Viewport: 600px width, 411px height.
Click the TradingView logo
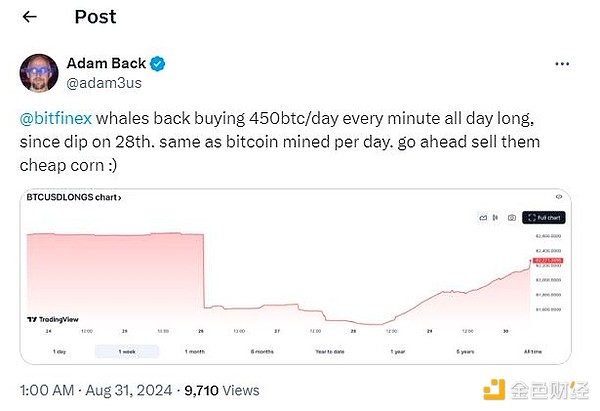click(52, 319)
